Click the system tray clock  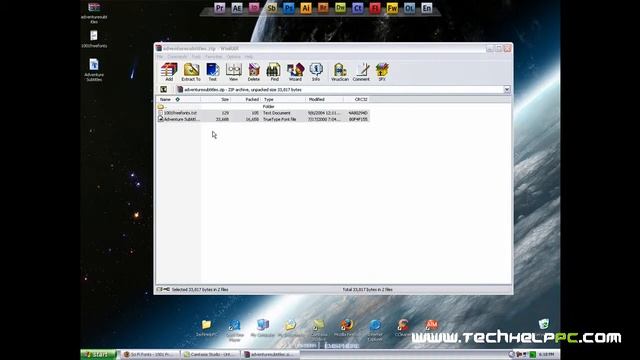tap(547, 354)
